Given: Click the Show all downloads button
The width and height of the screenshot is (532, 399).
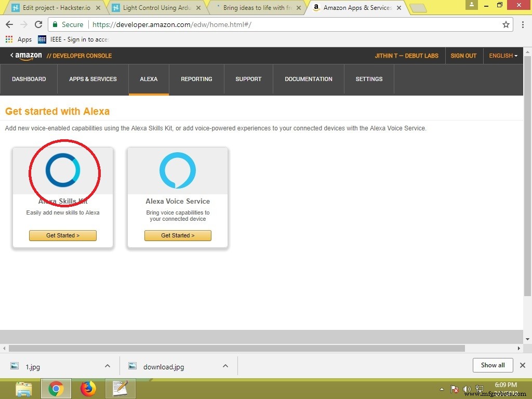Looking at the screenshot, I should point(493,365).
